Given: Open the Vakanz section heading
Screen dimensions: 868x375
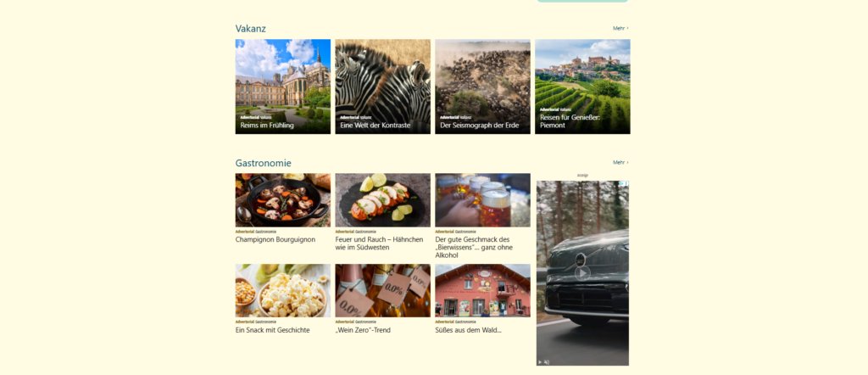Looking at the screenshot, I should click(250, 28).
